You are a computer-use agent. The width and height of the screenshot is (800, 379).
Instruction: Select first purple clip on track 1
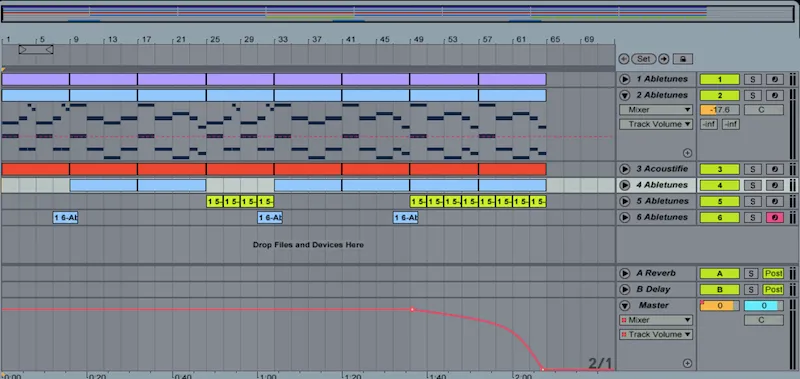pyautogui.click(x=35, y=79)
